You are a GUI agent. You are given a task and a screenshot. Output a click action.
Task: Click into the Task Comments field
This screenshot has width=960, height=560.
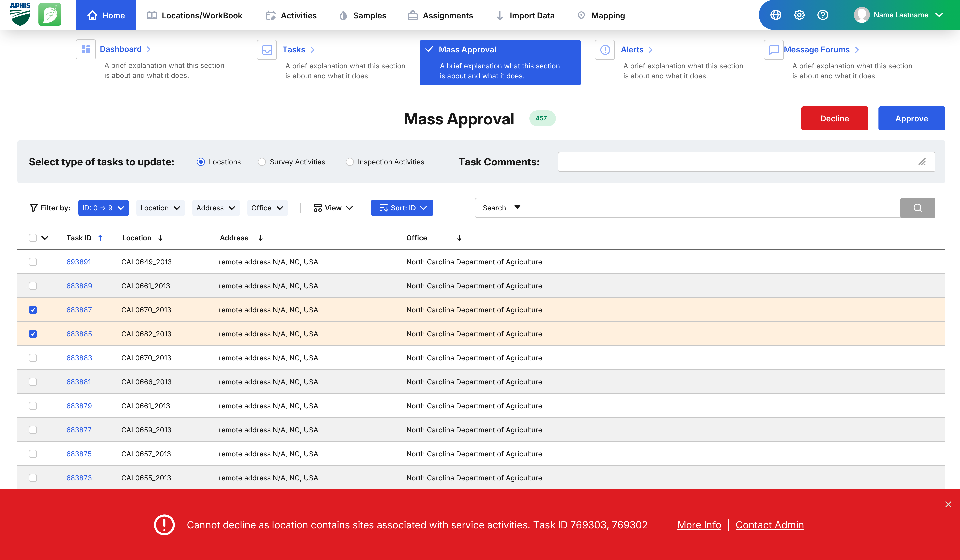[x=737, y=162]
